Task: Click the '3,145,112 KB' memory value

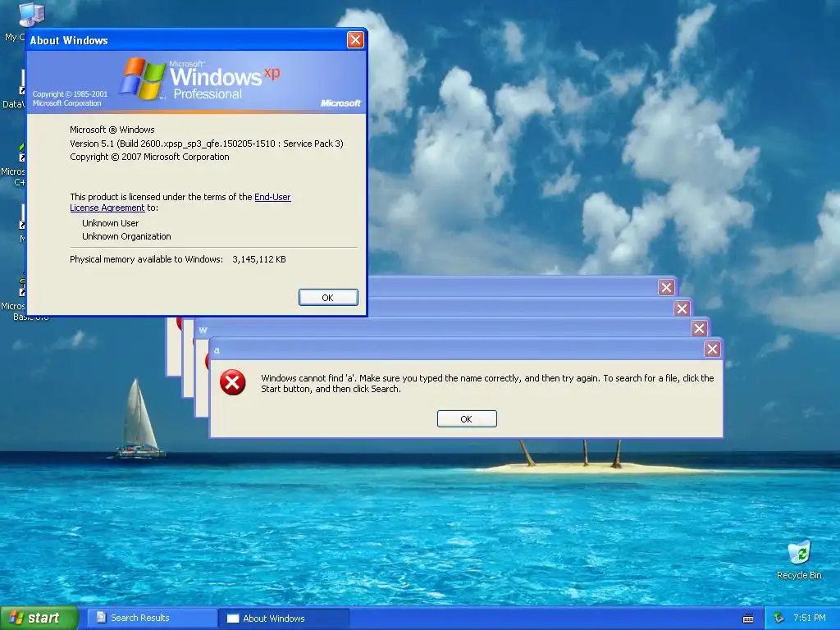Action: point(259,259)
